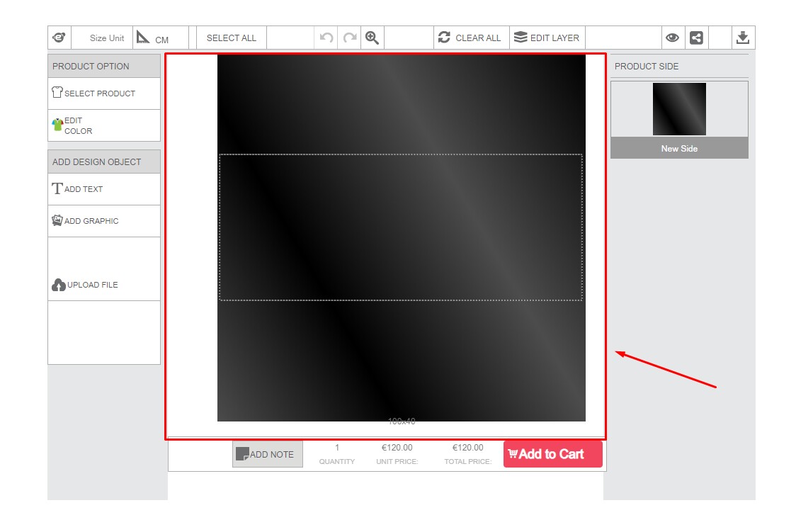This screenshot has width=796, height=532.
Task: Click the Undo arrow icon
Action: coord(325,37)
